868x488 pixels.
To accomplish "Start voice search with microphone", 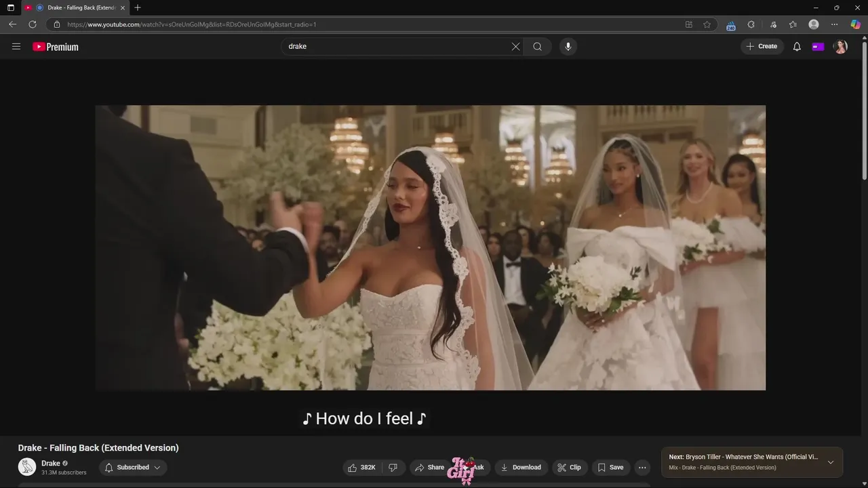I will 568,47.
